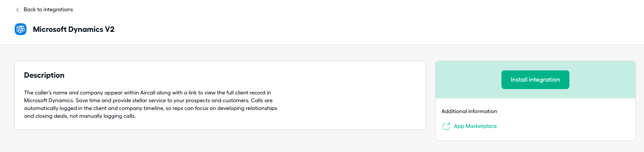Click the line "and closing deals, not manually logging calls"
The height and width of the screenshot is (152, 644).
[x=80, y=116]
